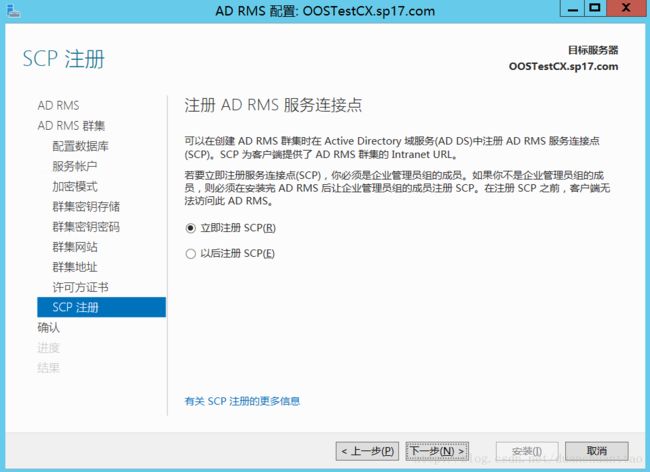Open the 配置数据库 step
Viewport: 650px width, 472px height.
tap(80, 146)
